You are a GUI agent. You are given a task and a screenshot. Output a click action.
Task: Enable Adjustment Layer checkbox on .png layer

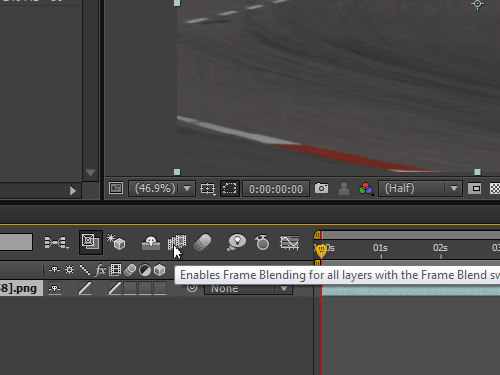145,288
